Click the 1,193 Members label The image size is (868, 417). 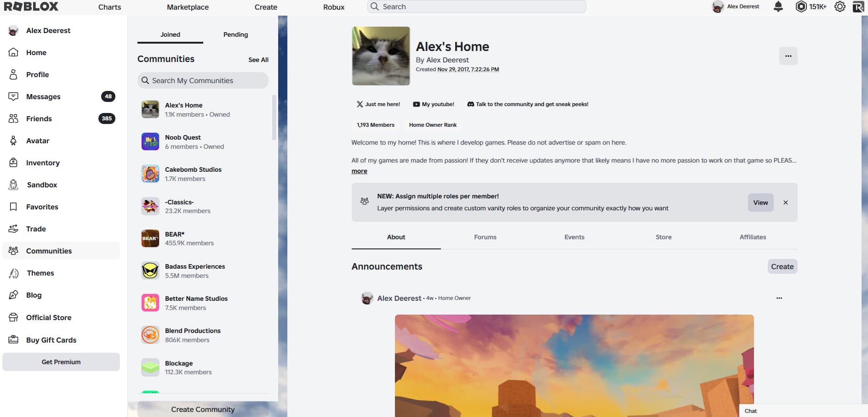[376, 125]
